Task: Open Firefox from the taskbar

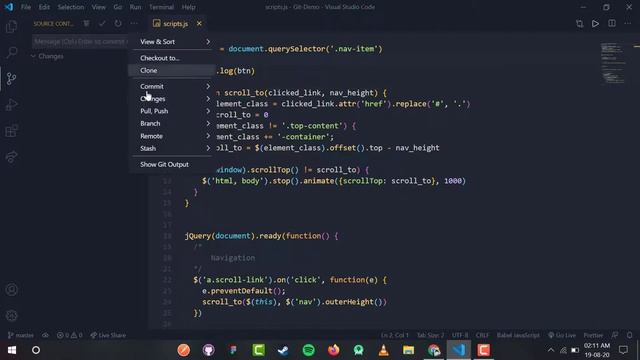Action: click(333, 350)
